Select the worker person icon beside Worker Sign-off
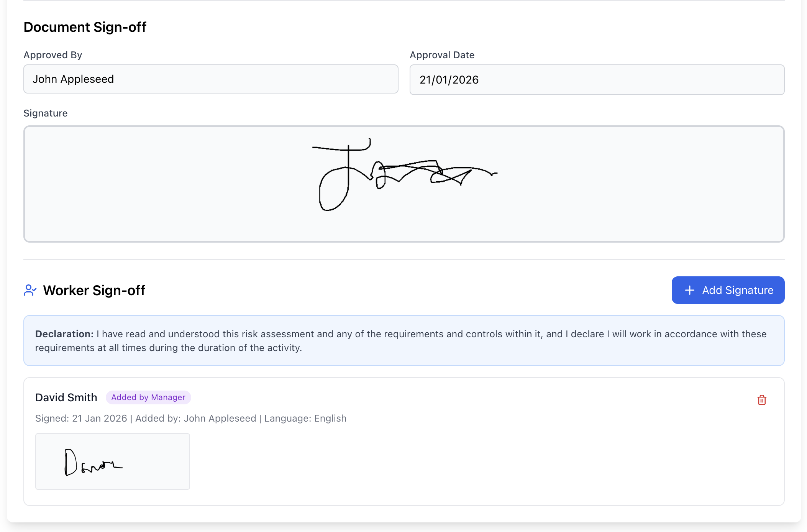This screenshot has width=807, height=532. pyautogui.click(x=30, y=290)
